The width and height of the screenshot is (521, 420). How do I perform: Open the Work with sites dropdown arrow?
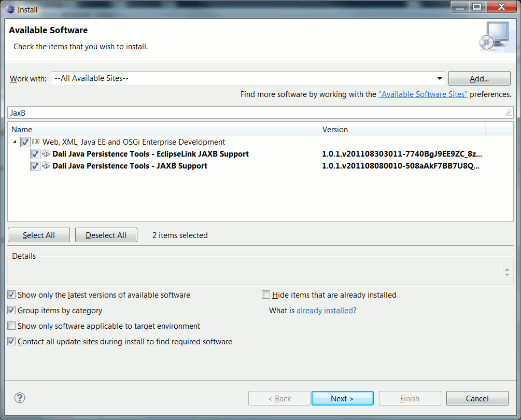(x=440, y=79)
